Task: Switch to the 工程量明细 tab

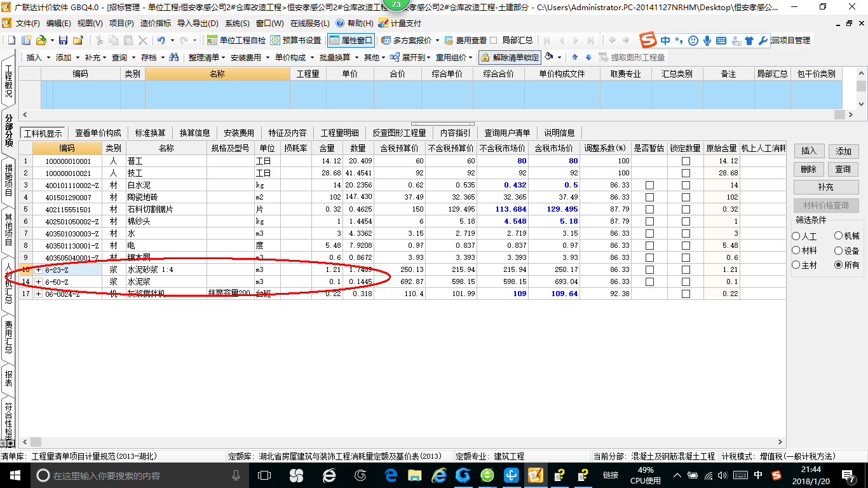Action: click(x=339, y=133)
